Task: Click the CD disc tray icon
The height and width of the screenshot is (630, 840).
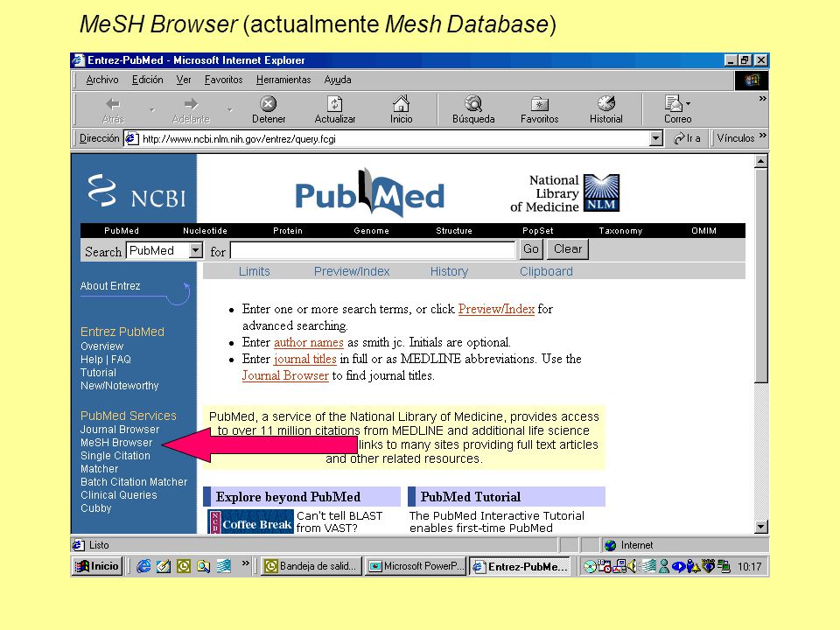Action: (x=589, y=566)
